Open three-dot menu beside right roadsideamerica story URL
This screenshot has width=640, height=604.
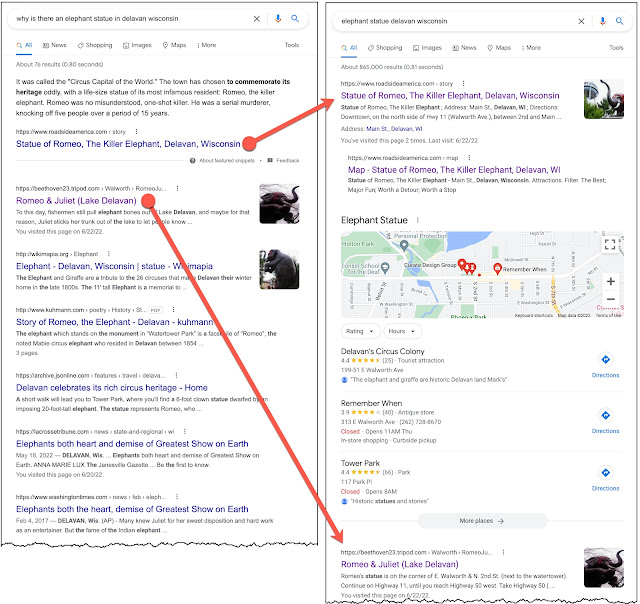[x=463, y=84]
